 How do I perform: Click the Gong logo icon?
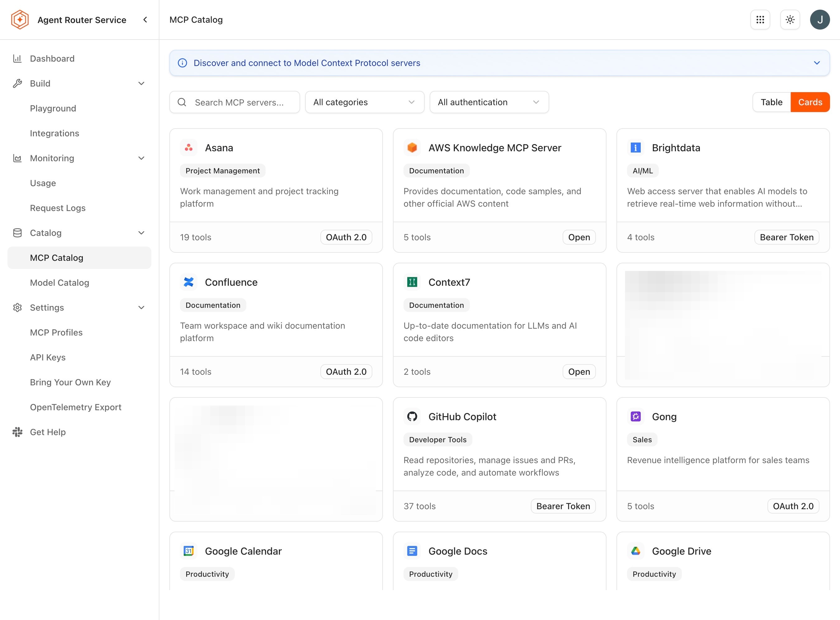tap(635, 416)
